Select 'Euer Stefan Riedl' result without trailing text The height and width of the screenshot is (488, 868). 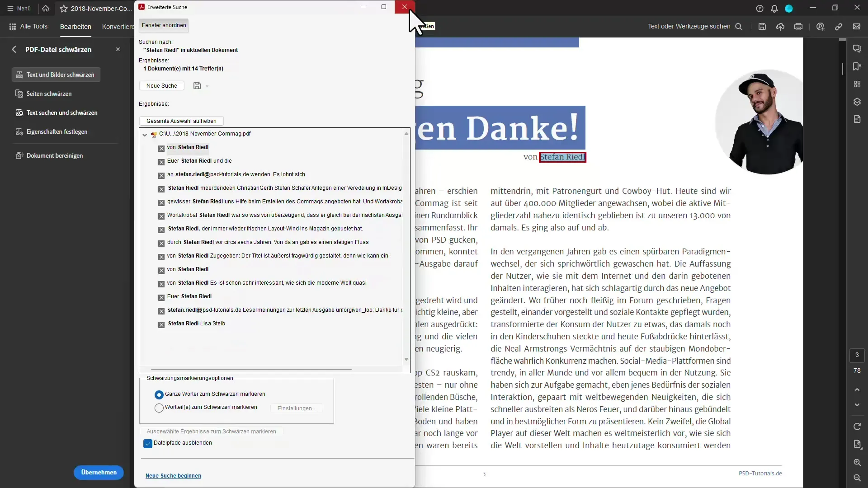point(189,296)
